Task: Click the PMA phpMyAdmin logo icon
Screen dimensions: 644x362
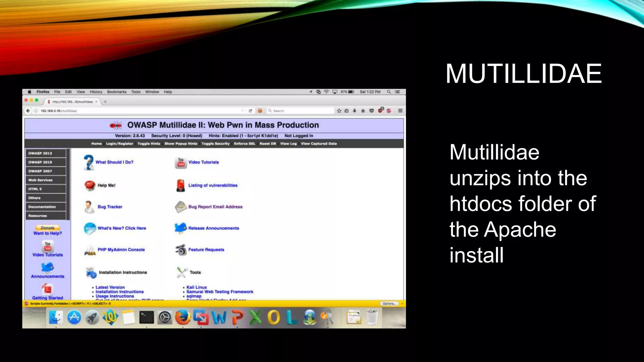Action: [90, 250]
